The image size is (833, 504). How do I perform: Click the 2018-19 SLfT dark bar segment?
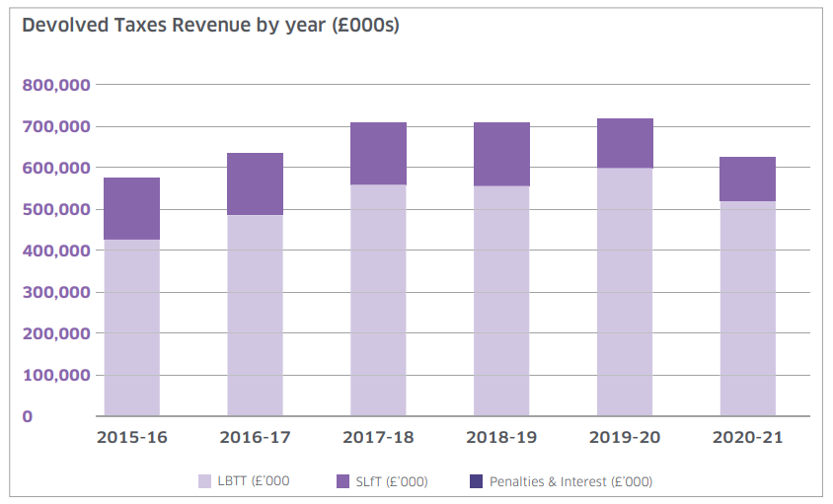pyautogui.click(x=501, y=155)
